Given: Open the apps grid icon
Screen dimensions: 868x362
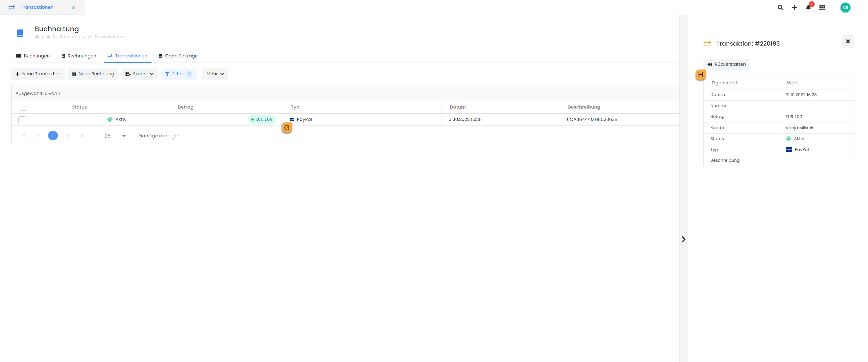Looking at the screenshot, I should click(822, 7).
